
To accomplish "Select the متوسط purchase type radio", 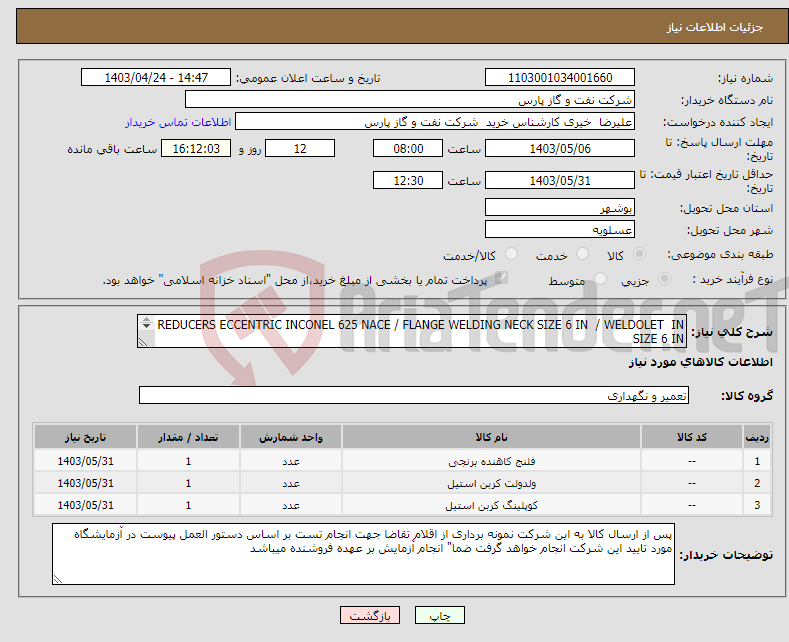I will pos(600,278).
